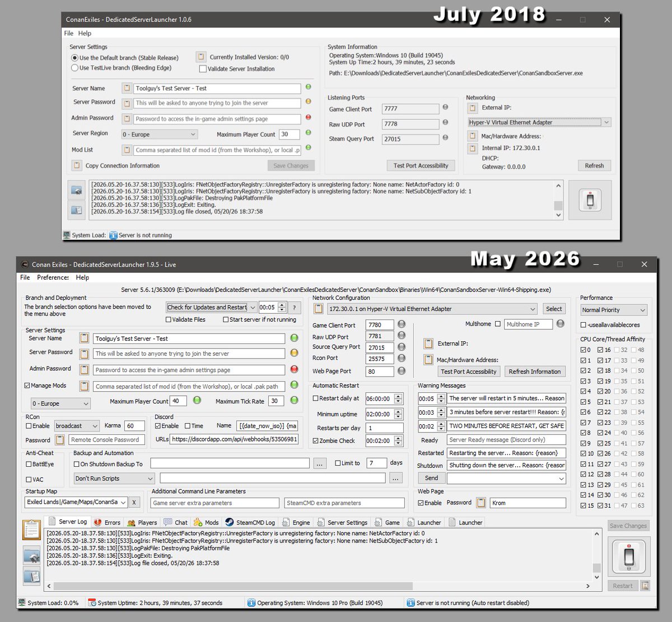Open Hyper-V Virtual Ethernet Adapter dropdown in 1.0.6
The image size is (672, 622).
point(539,122)
